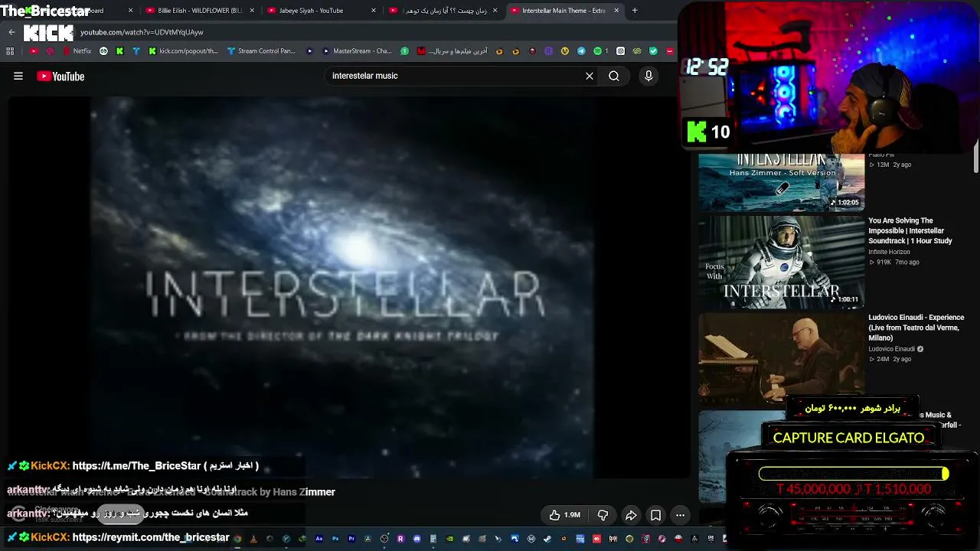Save video to a playlist

pos(656,515)
